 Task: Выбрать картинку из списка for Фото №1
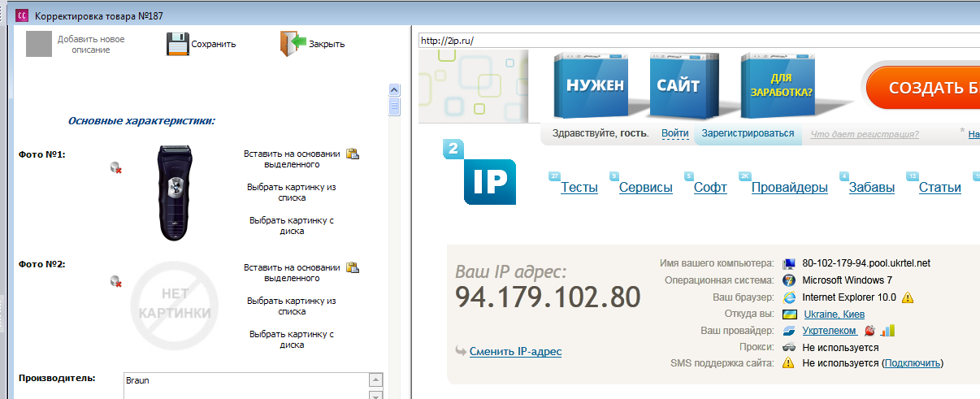point(292,192)
